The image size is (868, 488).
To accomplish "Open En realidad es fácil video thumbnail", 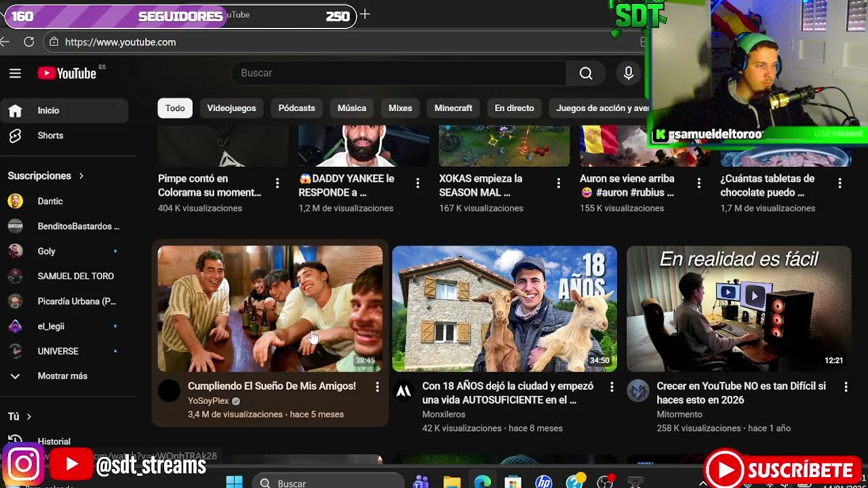I will (739, 309).
